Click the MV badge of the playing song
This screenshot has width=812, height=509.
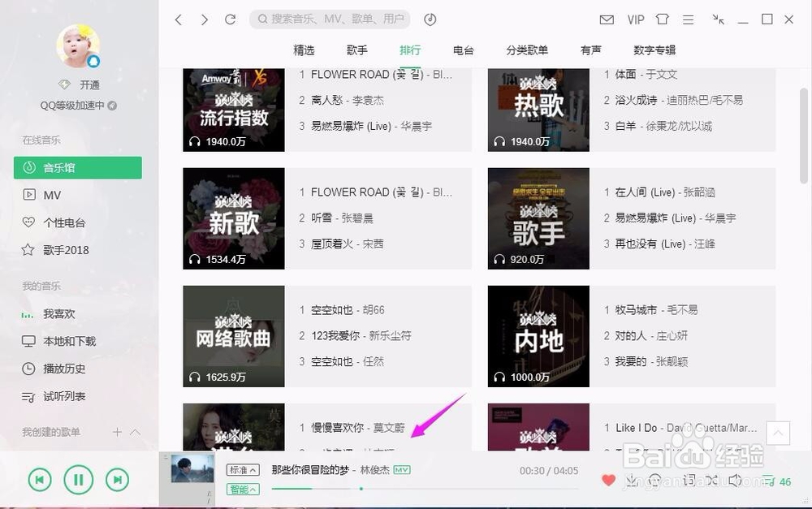pyautogui.click(x=401, y=470)
